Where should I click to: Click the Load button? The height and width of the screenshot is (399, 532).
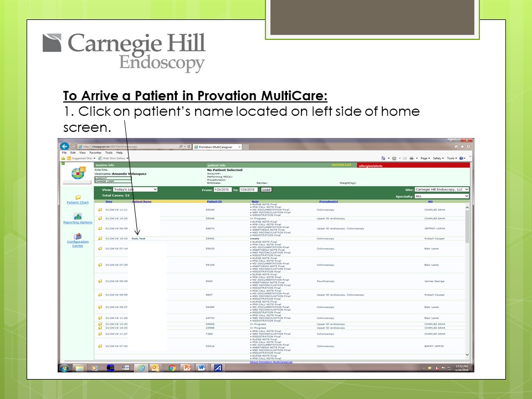(267, 190)
